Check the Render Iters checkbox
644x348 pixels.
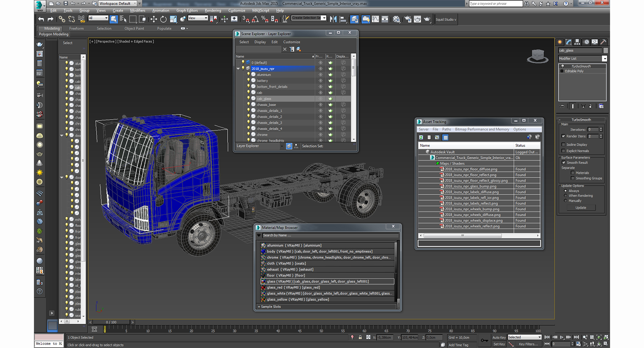point(563,136)
